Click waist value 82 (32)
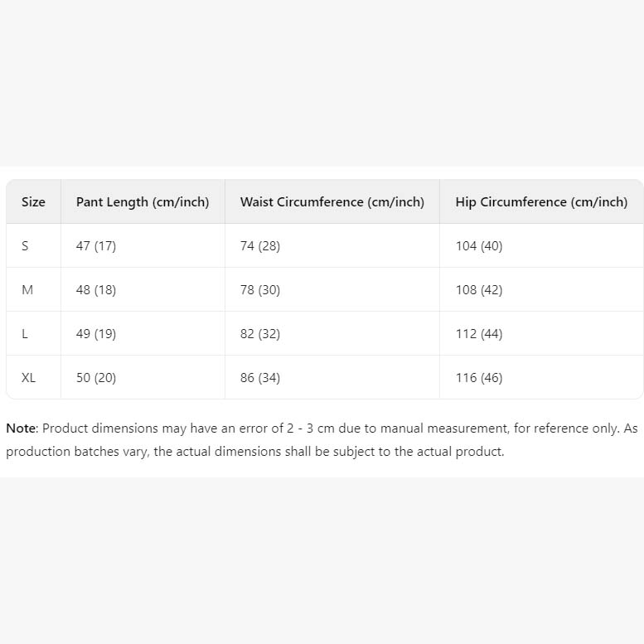 (260, 334)
